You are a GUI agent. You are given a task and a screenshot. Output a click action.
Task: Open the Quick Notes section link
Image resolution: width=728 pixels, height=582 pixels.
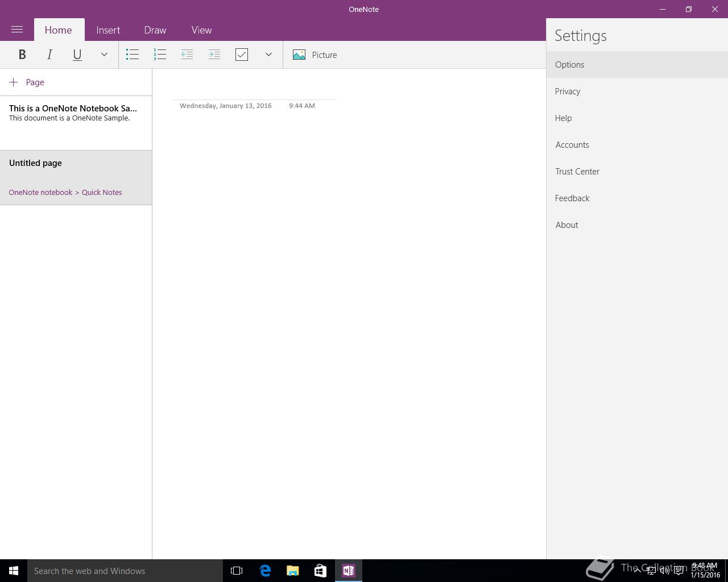coord(102,192)
